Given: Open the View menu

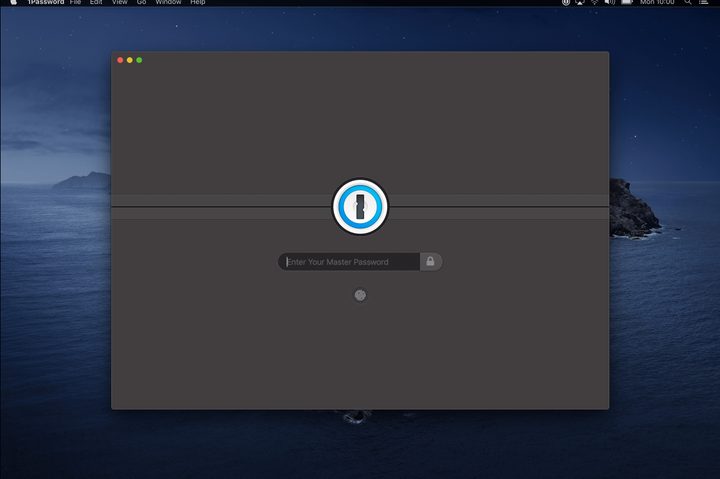Looking at the screenshot, I should [x=119, y=2].
